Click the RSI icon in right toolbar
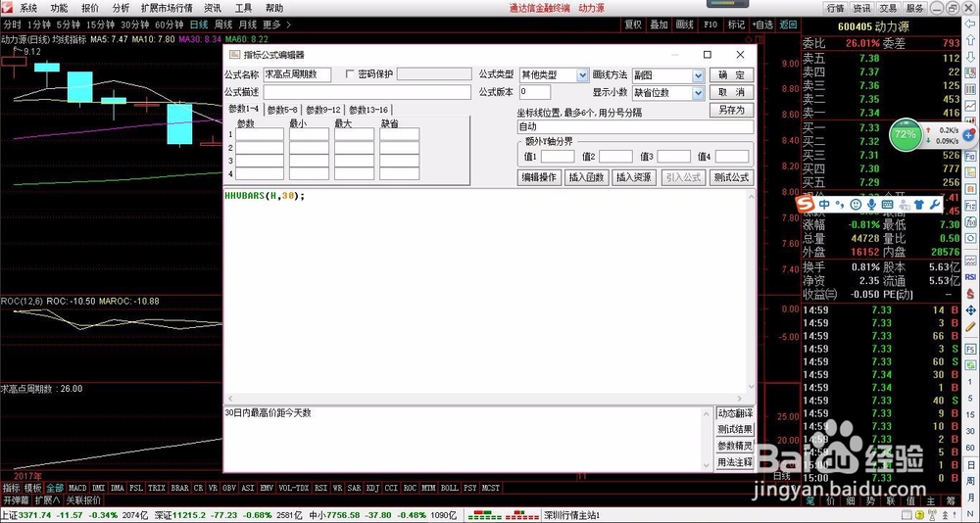980x523 pixels. pyautogui.click(x=970, y=276)
